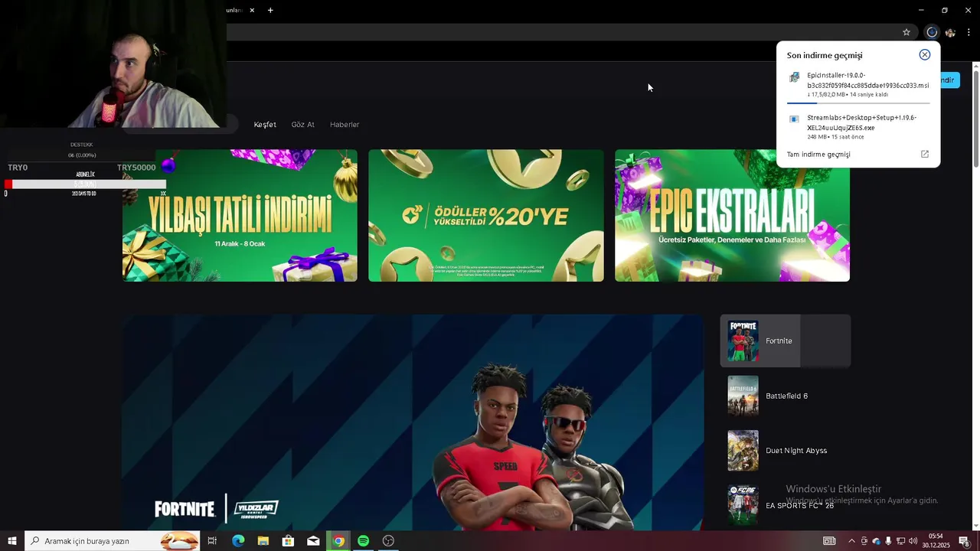
Task: Switch to the Haberler tab
Action: point(345,125)
